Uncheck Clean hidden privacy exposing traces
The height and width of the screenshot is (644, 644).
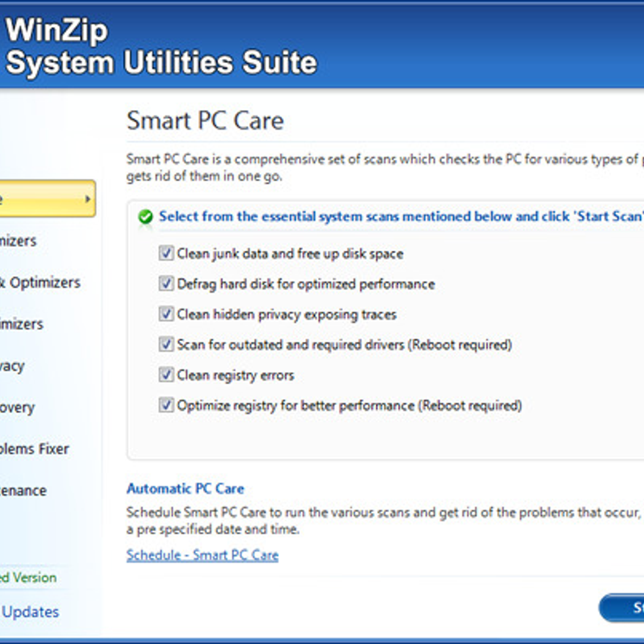(166, 313)
